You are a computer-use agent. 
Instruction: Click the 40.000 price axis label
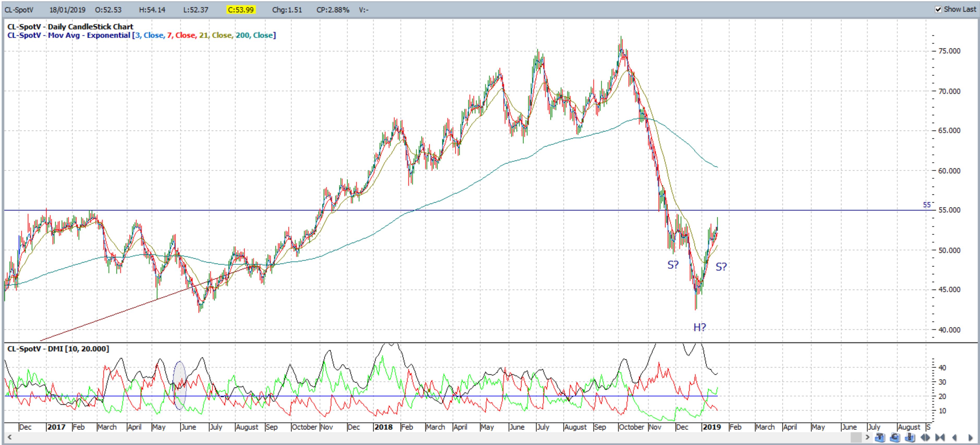(950, 330)
